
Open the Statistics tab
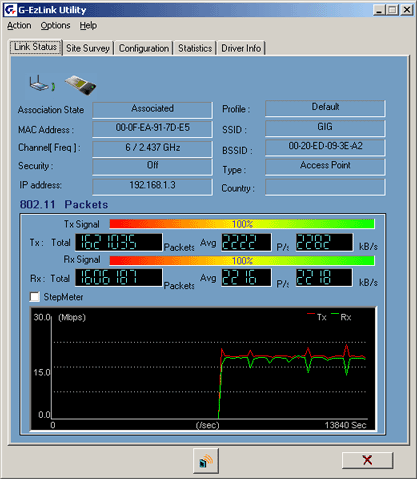(195, 48)
